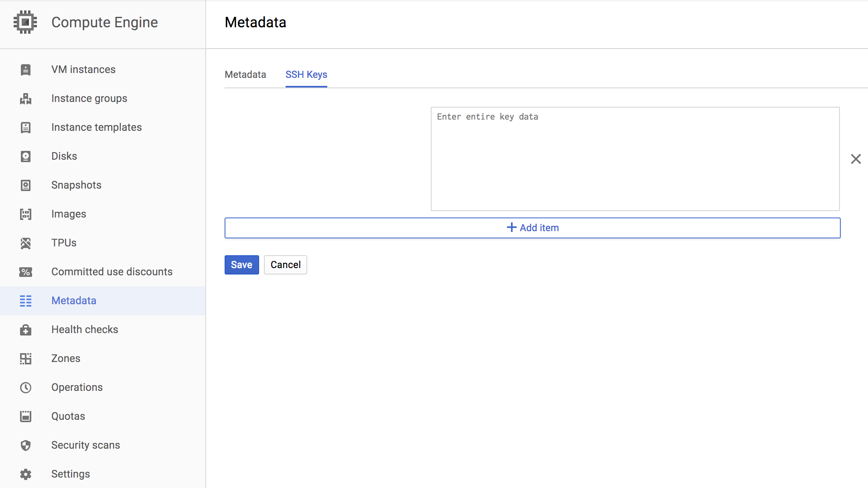Viewport: 868px width, 488px height.
Task: Switch to the Metadata tab
Action: pyautogui.click(x=245, y=75)
